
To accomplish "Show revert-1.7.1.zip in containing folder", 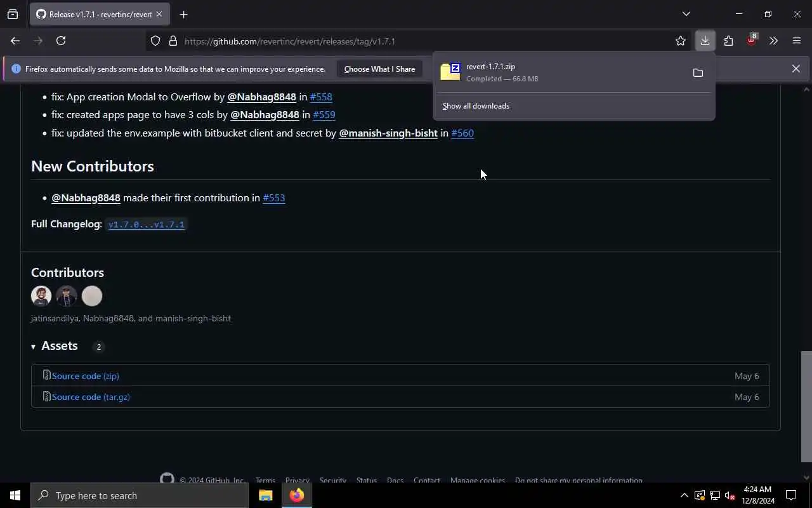I will [698, 73].
